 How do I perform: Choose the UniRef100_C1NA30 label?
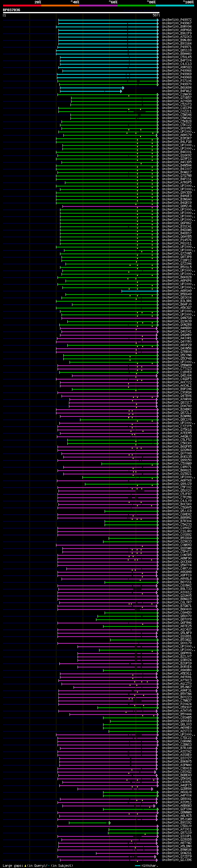tap(176, 94)
